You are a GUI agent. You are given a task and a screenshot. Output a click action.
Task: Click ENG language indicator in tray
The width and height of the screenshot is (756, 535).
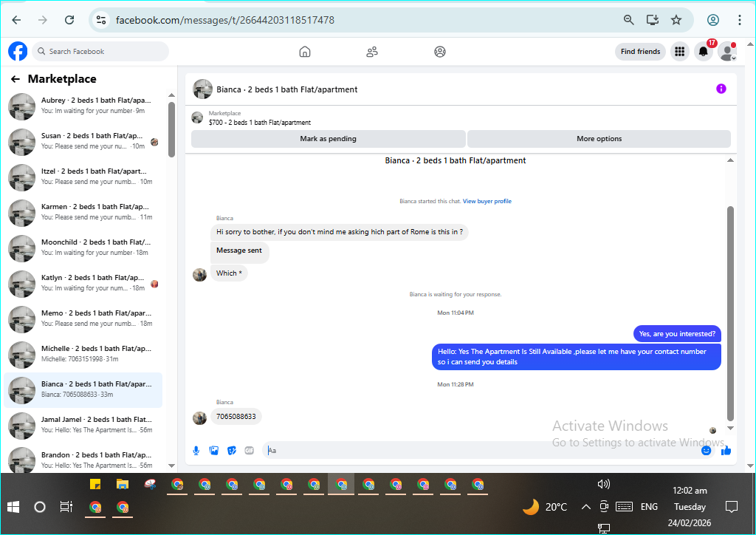(x=649, y=507)
